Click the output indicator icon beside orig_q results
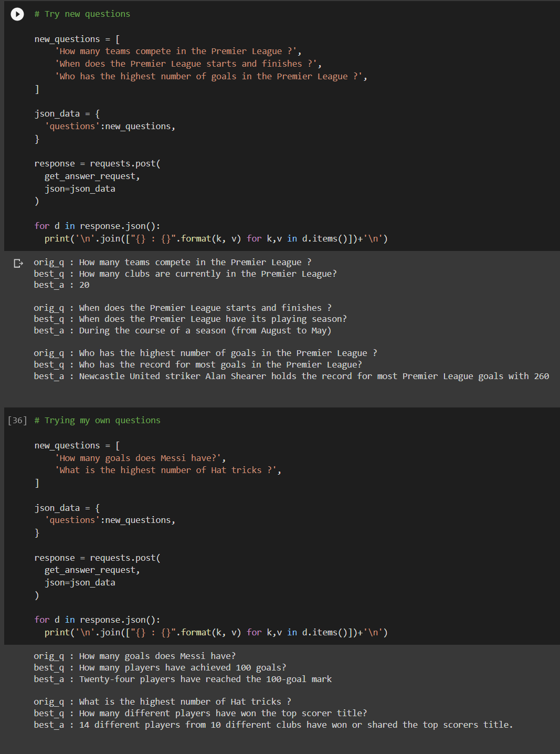Screen dimensions: 560x754 point(18,263)
